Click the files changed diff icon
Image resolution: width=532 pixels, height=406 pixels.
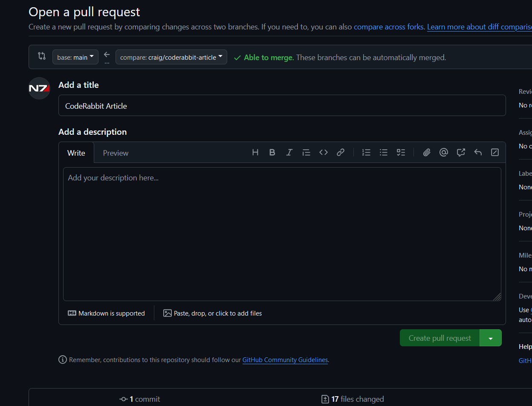[325, 399]
